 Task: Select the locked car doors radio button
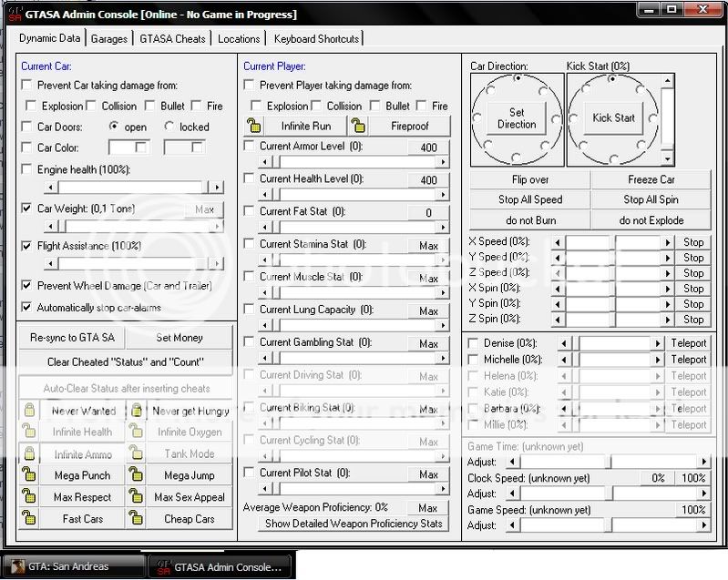click(x=169, y=127)
